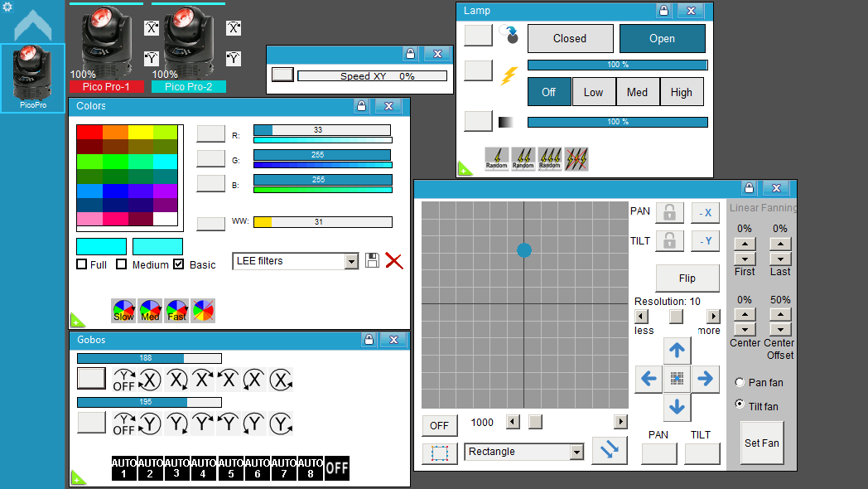Stop the color wheel effect
Viewport: 868px width, 489px height.
coord(203,311)
